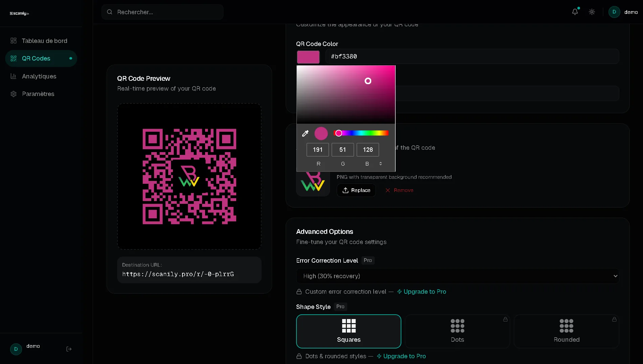Viewport: 643px width, 364px height.
Task: Click the search magnifier icon
Action: pyautogui.click(x=110, y=12)
